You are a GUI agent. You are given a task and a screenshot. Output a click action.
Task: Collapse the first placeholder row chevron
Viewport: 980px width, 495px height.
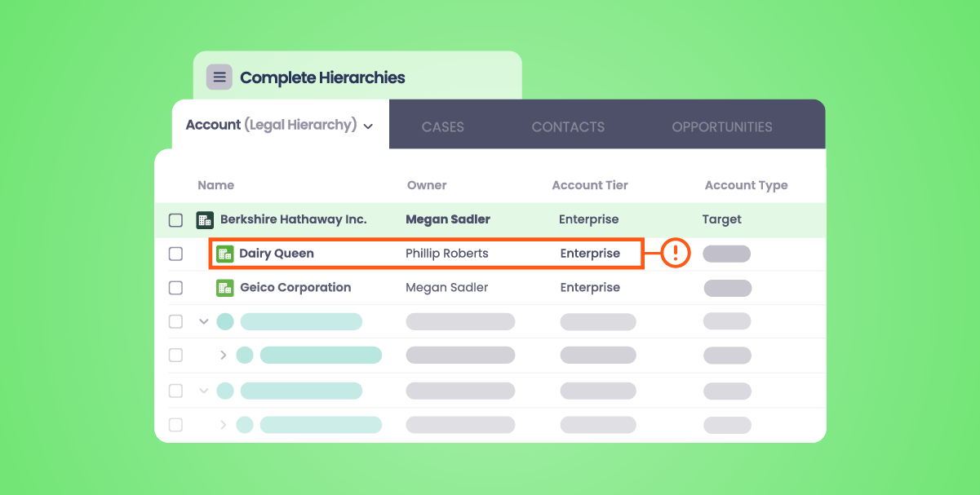point(204,321)
